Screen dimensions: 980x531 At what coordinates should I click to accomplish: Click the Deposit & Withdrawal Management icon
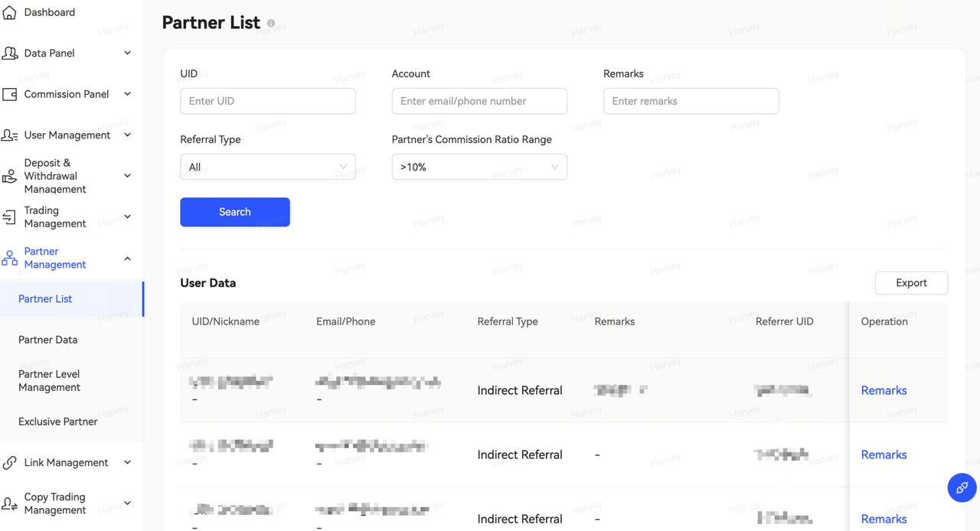(x=10, y=176)
